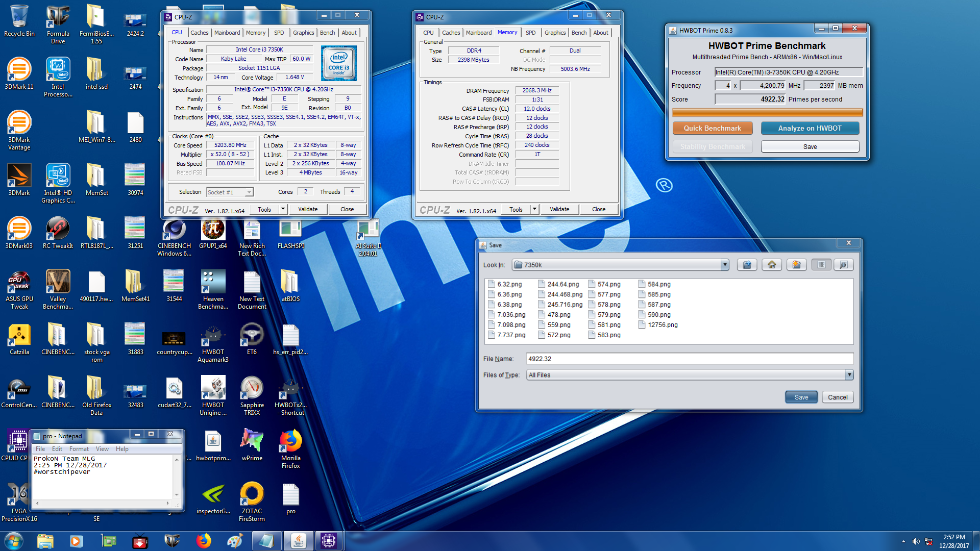
Task: Click Validate in left CPU-Z window
Action: pyautogui.click(x=308, y=209)
